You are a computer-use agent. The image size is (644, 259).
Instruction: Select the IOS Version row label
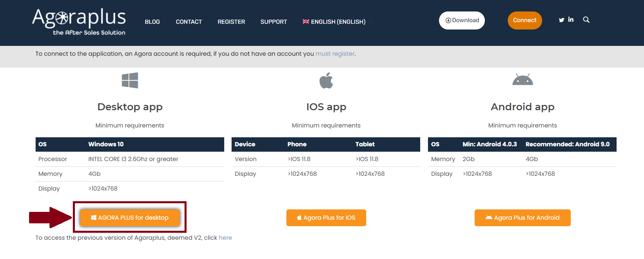(x=245, y=159)
